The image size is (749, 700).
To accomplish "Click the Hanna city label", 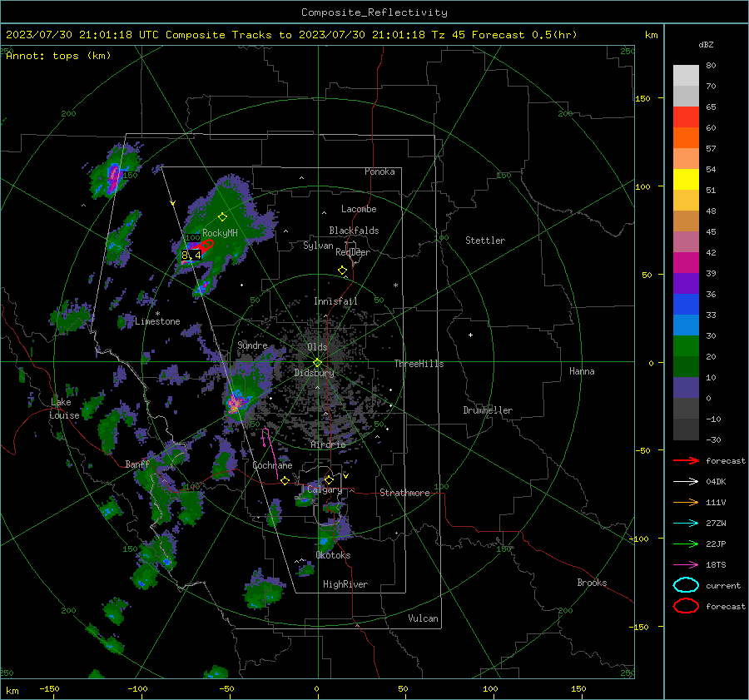I will click(x=582, y=371).
